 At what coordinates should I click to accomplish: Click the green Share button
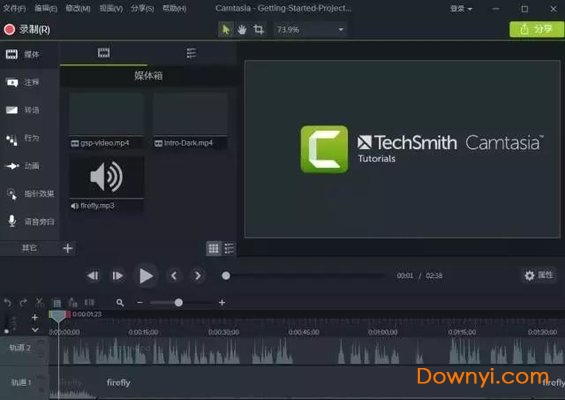537,29
